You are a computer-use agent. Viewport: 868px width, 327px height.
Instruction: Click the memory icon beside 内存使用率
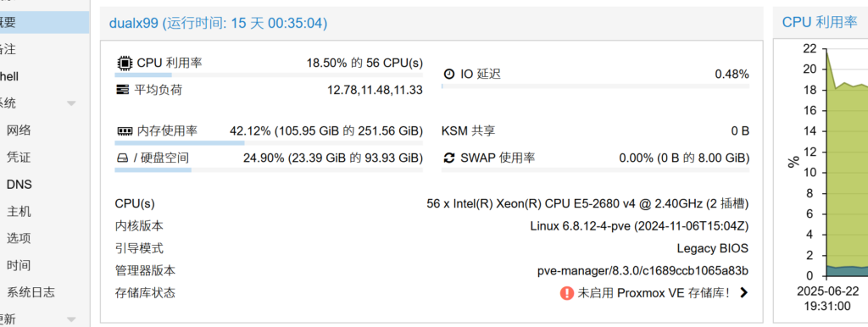coord(125,131)
